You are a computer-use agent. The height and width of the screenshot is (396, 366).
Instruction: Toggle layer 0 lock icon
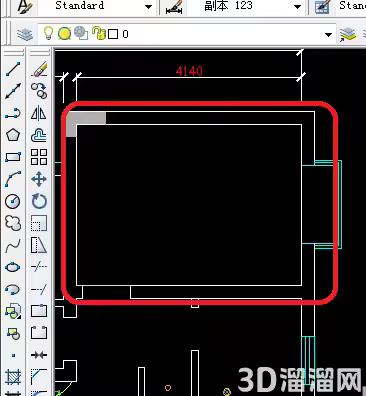99,33
